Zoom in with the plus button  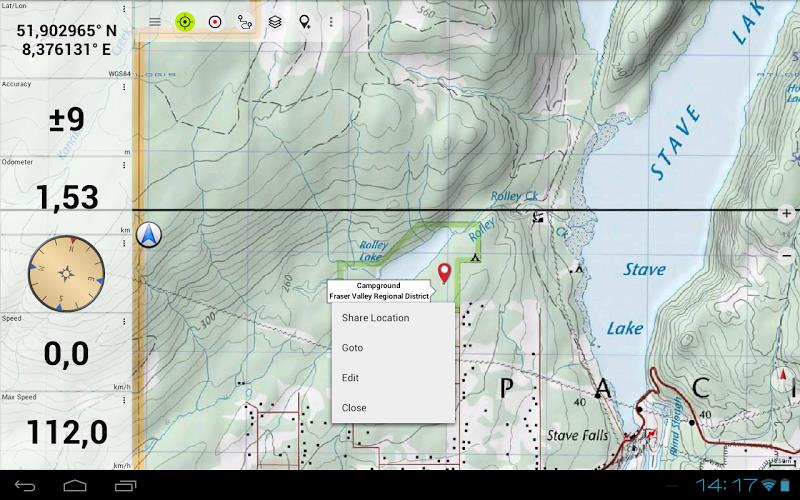click(x=786, y=213)
